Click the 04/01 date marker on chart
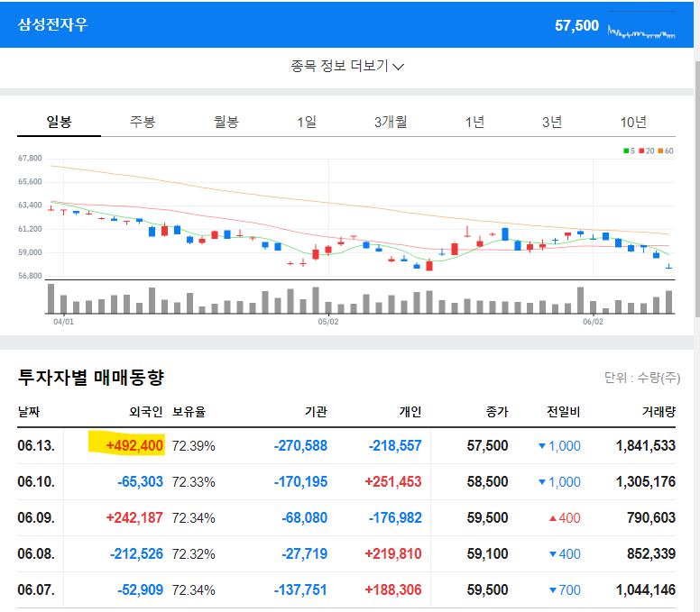The width and height of the screenshot is (700, 612). [x=63, y=322]
